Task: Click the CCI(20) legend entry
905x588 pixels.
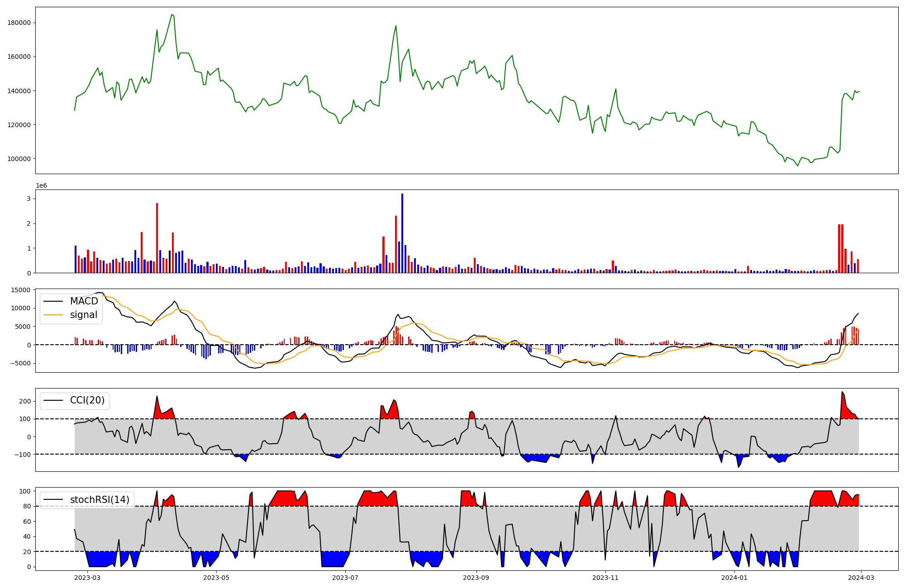Action: pos(87,400)
